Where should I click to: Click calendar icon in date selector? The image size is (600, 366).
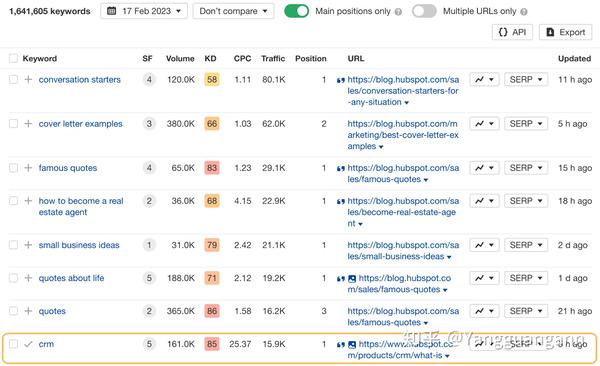[111, 11]
